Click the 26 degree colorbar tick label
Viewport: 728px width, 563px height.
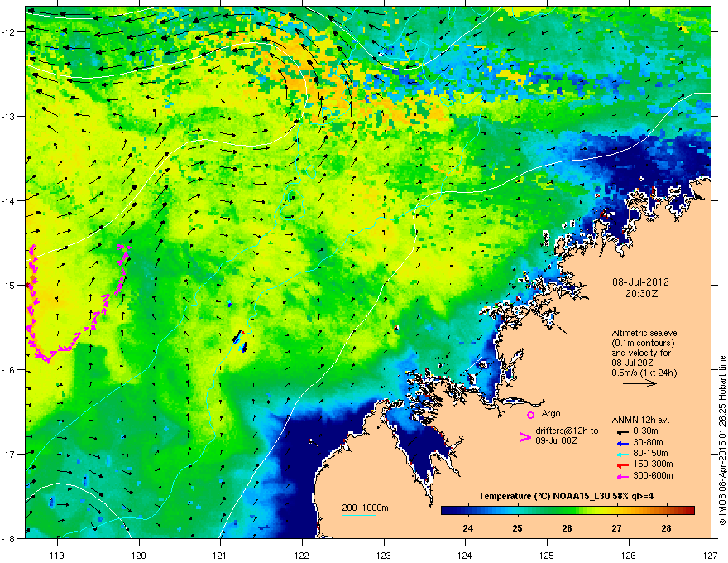point(567,528)
